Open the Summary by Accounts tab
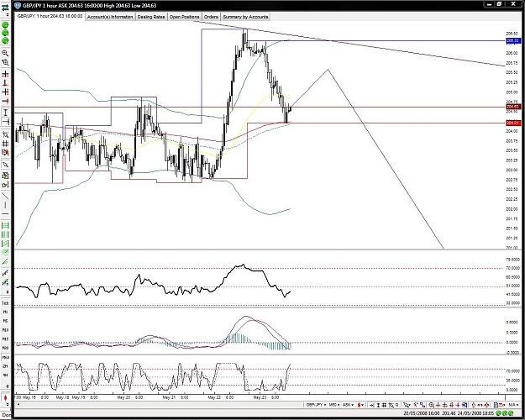Viewport: 525px width, 420px height. [x=245, y=17]
